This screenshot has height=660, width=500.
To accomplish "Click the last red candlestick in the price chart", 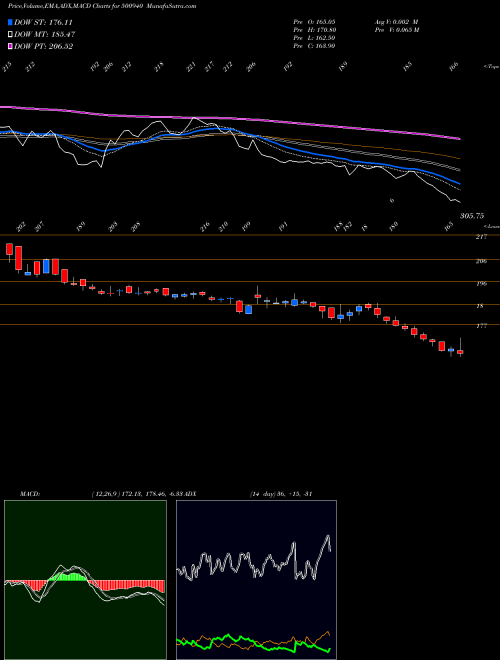I will coord(460,351).
